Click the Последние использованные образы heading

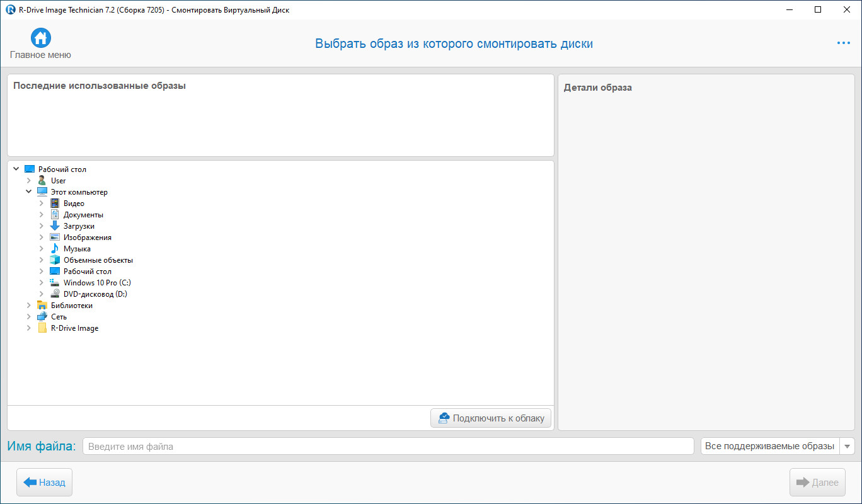coord(100,86)
